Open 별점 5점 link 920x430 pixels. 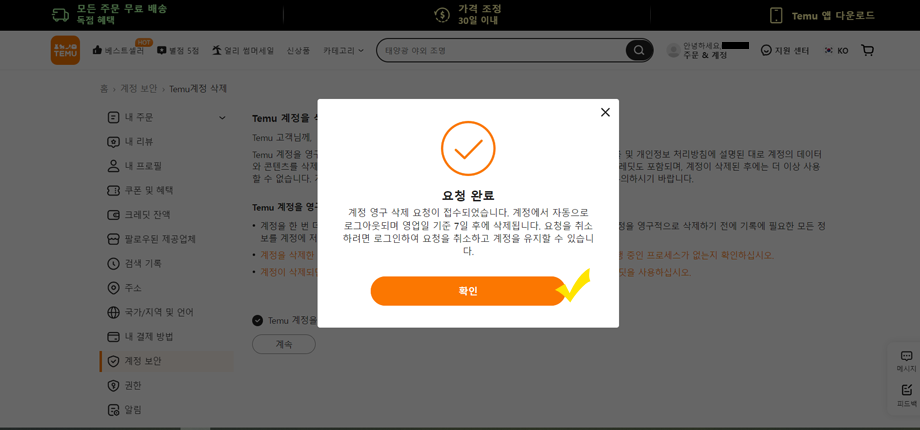(178, 50)
